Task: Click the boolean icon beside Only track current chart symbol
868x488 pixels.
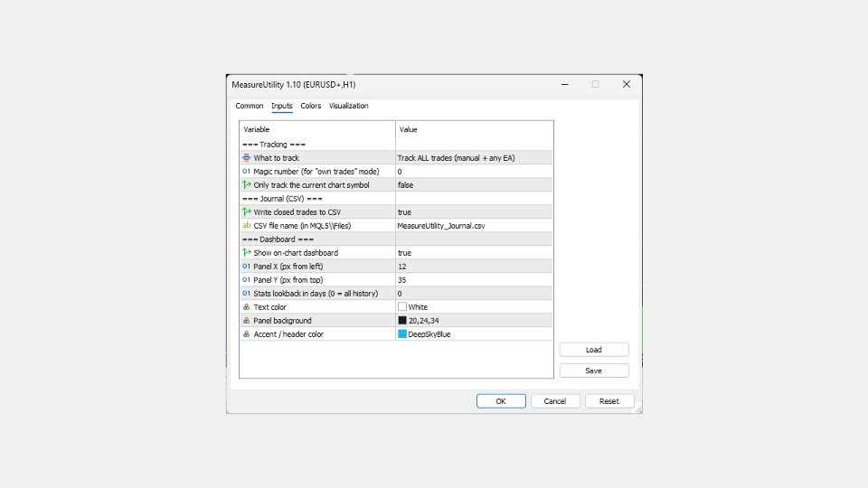Action: click(x=246, y=184)
